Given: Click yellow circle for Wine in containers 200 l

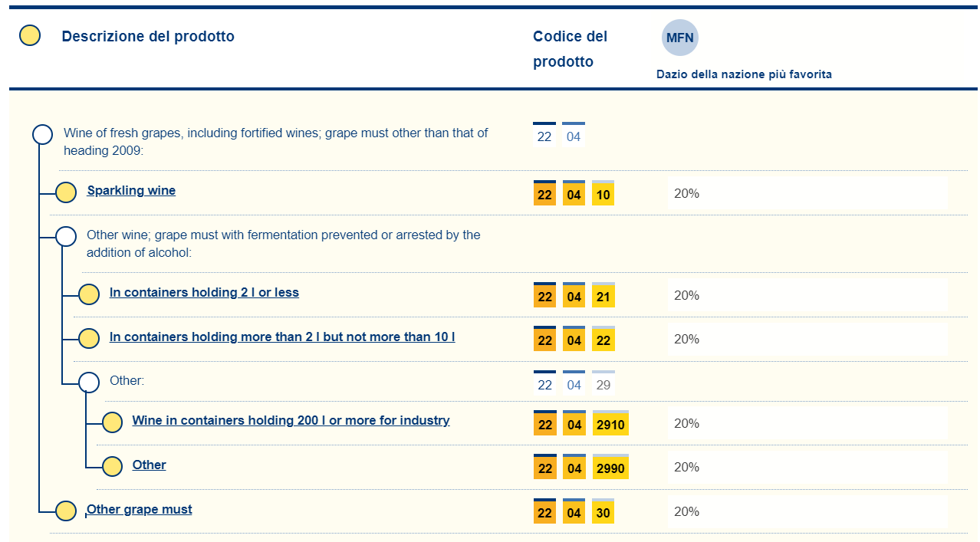Looking at the screenshot, I should [x=112, y=422].
